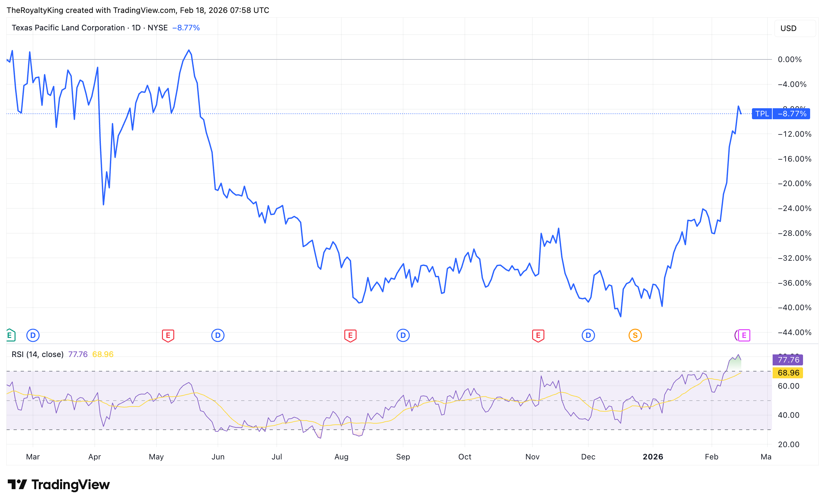
Task: Click the red earnings marker in August
Action: pyautogui.click(x=350, y=335)
